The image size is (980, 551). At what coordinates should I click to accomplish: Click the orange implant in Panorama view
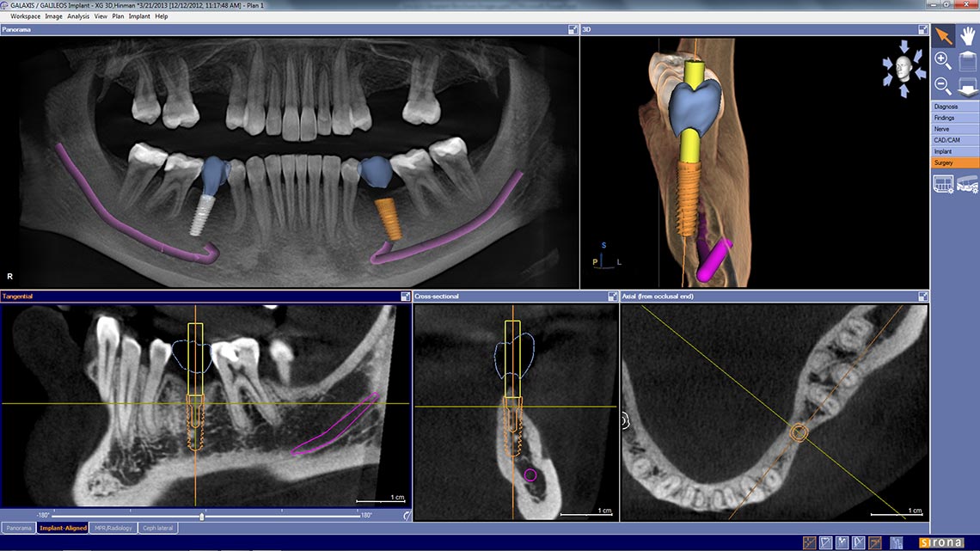click(389, 219)
